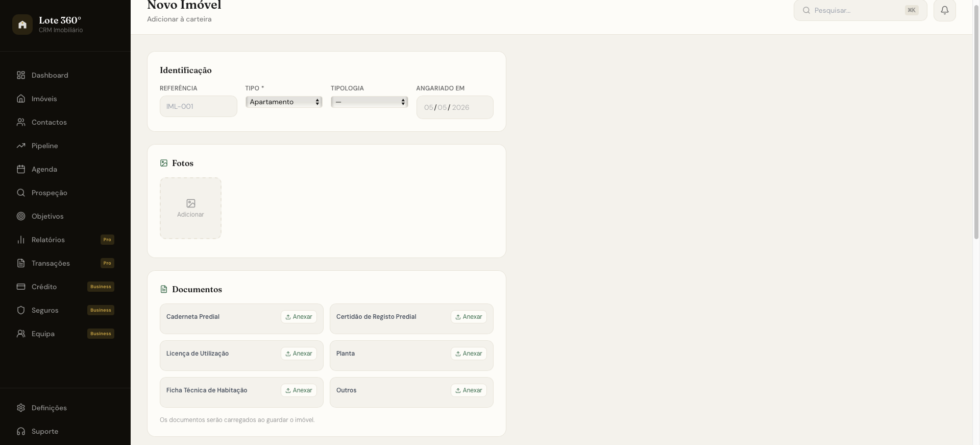
Task: Select the Angariado em date field
Action: (455, 107)
